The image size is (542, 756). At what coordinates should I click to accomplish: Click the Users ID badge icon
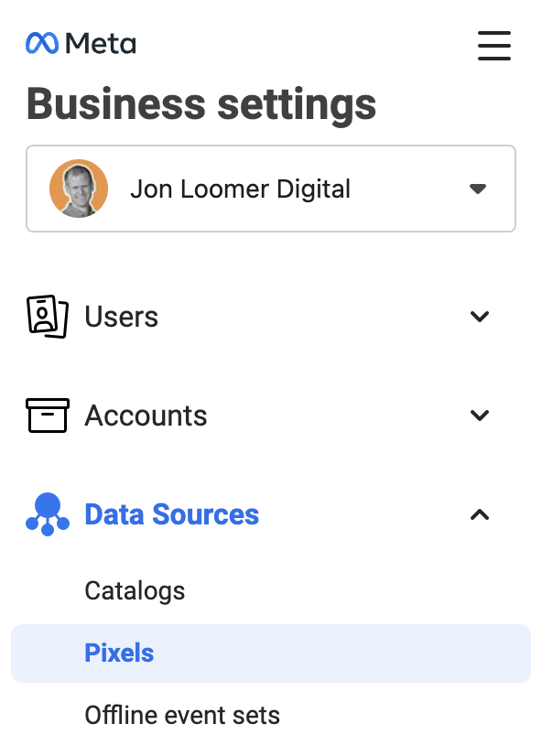coord(48,317)
